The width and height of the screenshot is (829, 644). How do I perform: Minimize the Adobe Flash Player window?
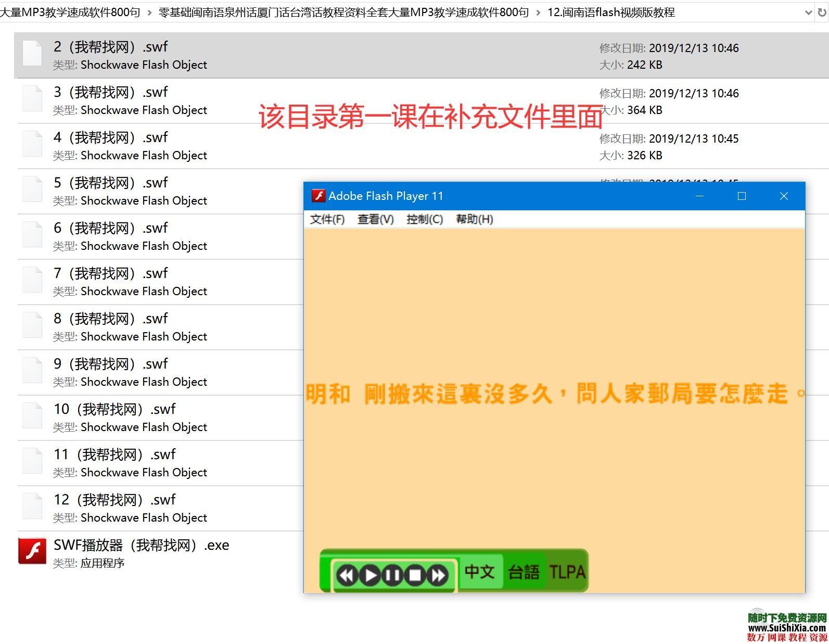pyautogui.click(x=700, y=196)
